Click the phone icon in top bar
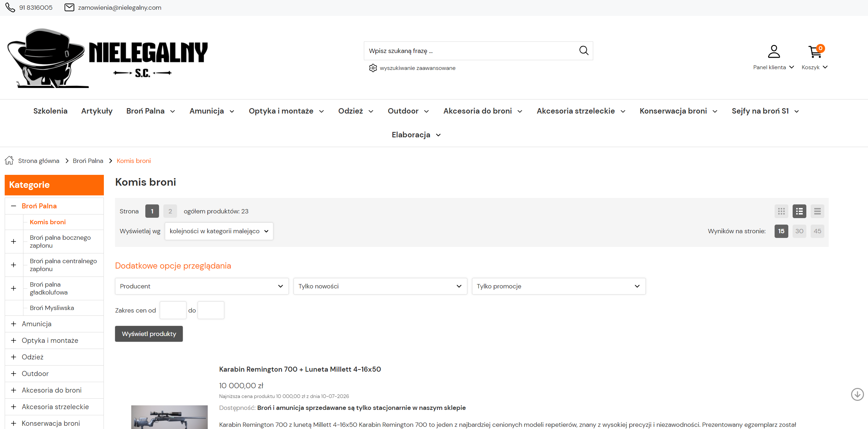The width and height of the screenshot is (868, 429). [x=10, y=8]
